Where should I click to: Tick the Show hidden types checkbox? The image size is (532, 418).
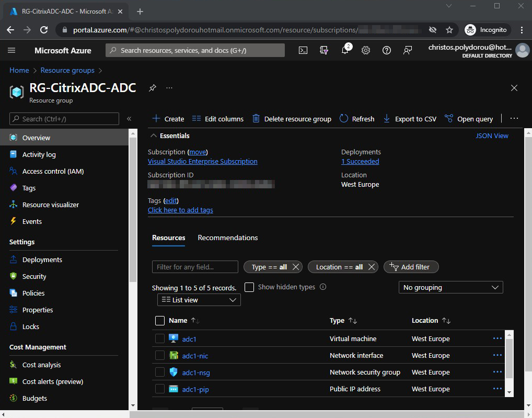click(249, 287)
